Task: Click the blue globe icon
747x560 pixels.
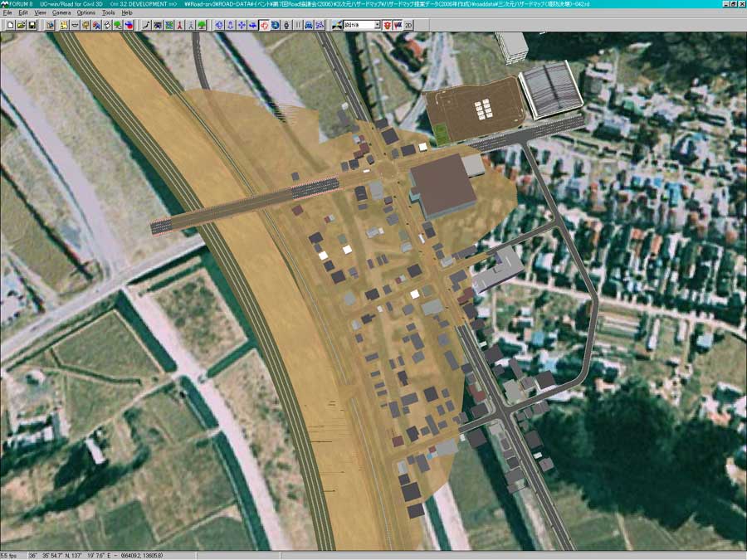Action: click(275, 25)
